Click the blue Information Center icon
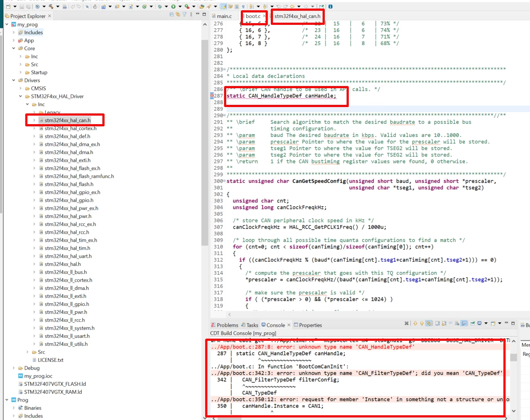 (330, 6)
